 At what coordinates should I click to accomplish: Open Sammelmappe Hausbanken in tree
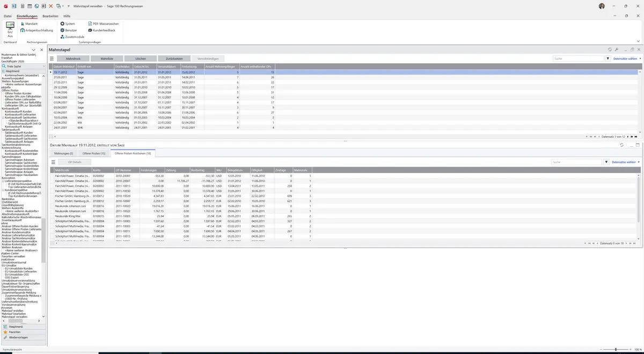pyautogui.click(x=22, y=175)
